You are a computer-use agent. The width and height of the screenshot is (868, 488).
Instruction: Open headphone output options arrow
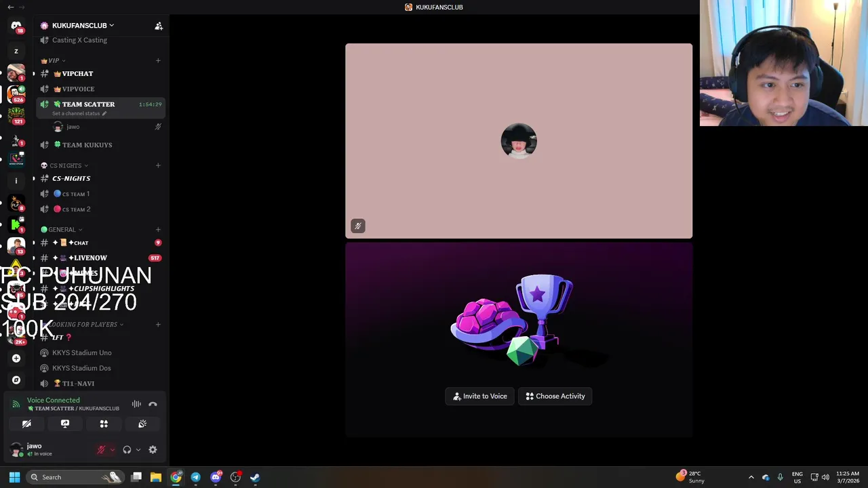pyautogui.click(x=138, y=449)
